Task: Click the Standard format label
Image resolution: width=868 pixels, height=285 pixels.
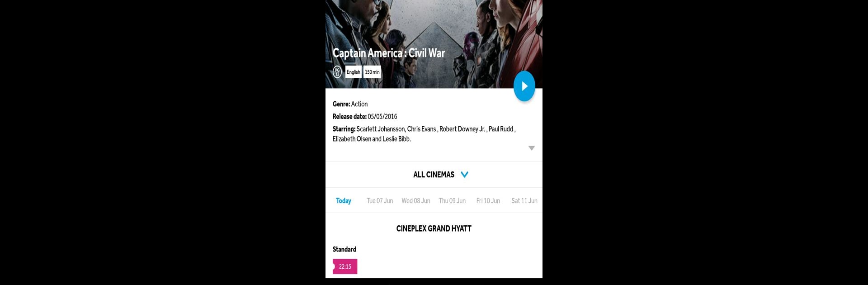Action: coord(344,249)
